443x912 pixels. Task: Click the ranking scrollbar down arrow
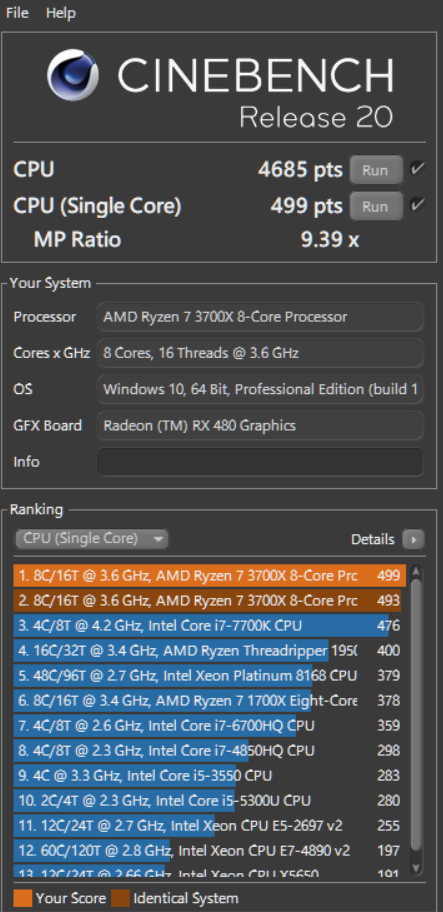tap(416, 868)
